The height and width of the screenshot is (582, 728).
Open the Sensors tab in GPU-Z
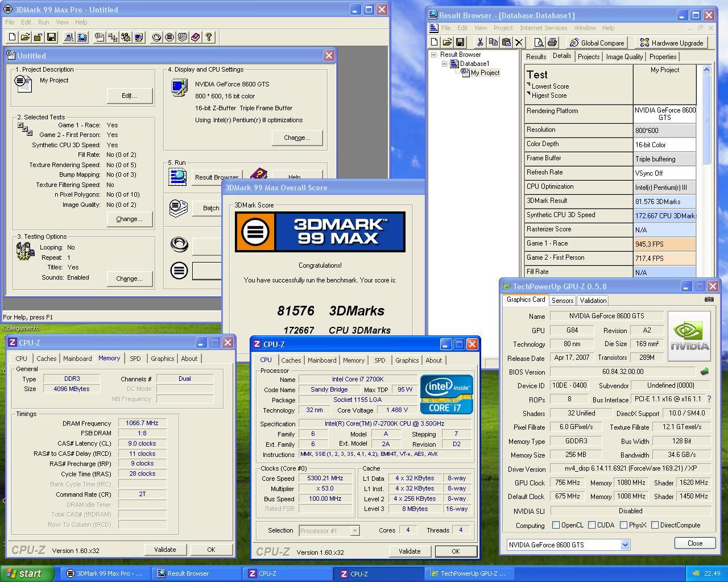[x=562, y=301]
